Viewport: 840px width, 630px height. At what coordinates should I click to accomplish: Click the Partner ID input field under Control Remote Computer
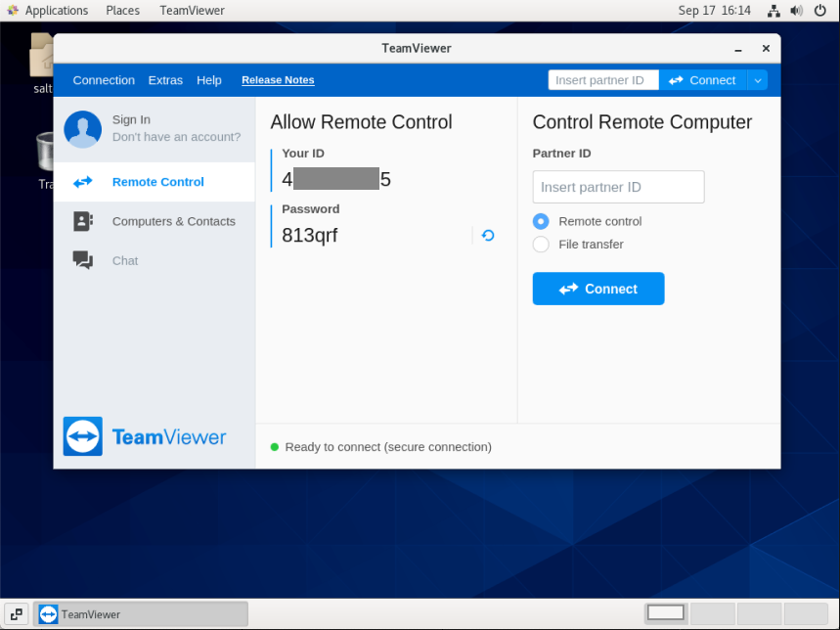coord(618,187)
